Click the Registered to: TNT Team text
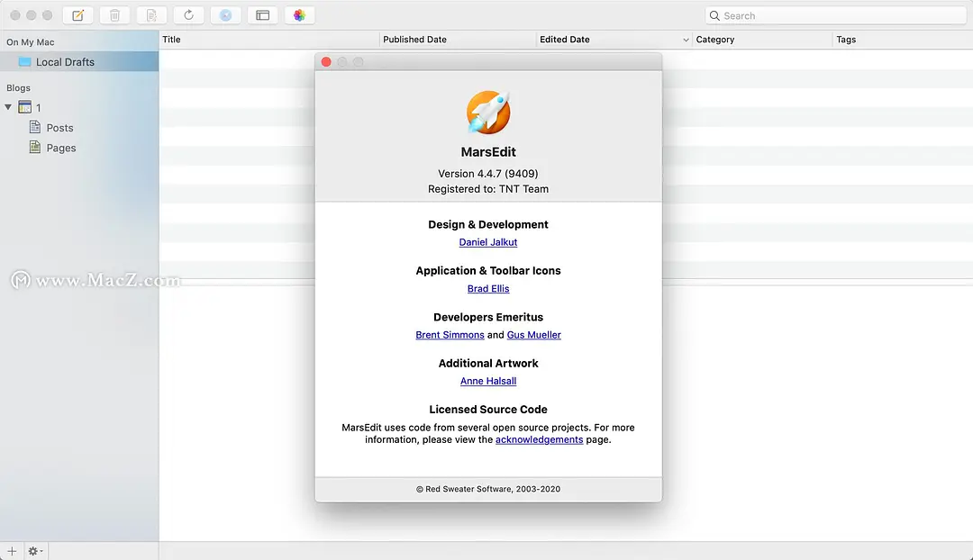Screen dimensions: 973x560 coord(488,189)
